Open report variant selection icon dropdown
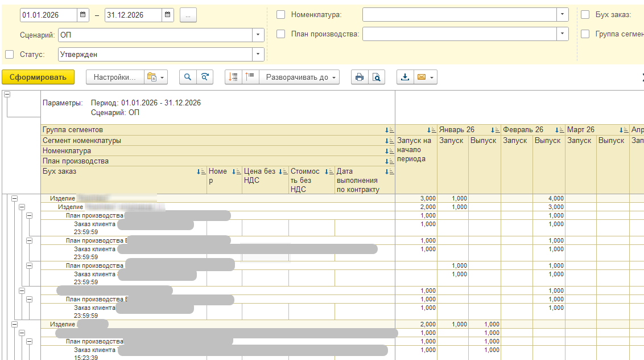This screenshot has width=644, height=360. (155, 77)
